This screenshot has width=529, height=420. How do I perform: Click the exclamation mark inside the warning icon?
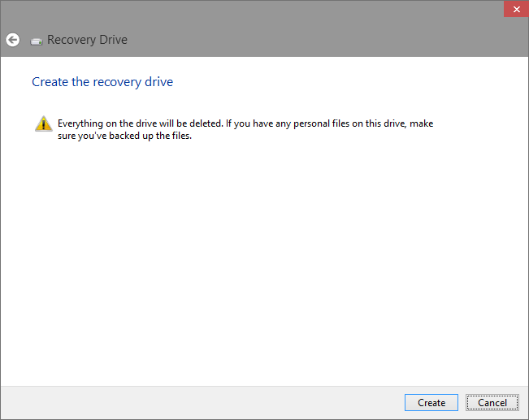43,125
